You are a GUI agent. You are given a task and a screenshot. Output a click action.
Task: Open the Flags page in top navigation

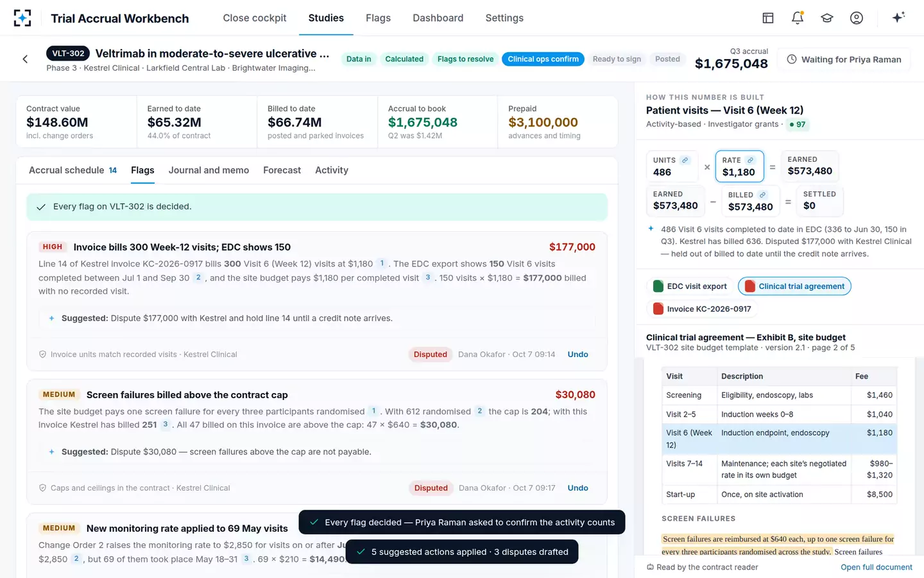pyautogui.click(x=378, y=18)
